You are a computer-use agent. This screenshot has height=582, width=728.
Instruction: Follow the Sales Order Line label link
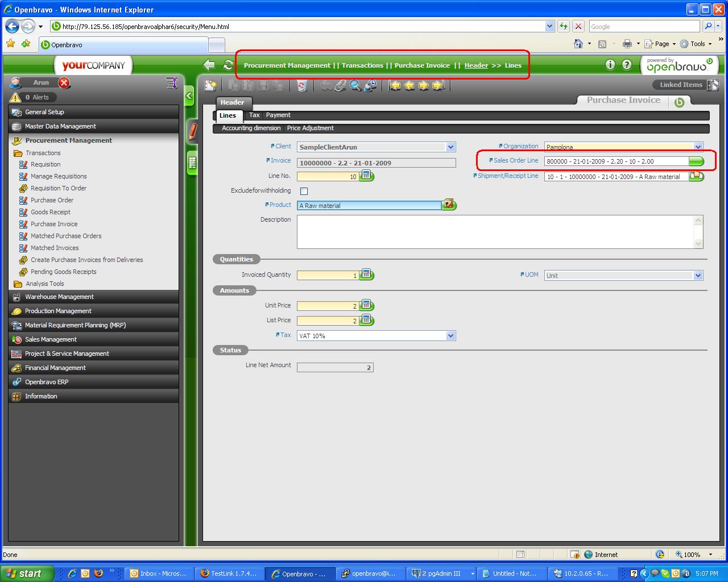tap(516, 160)
